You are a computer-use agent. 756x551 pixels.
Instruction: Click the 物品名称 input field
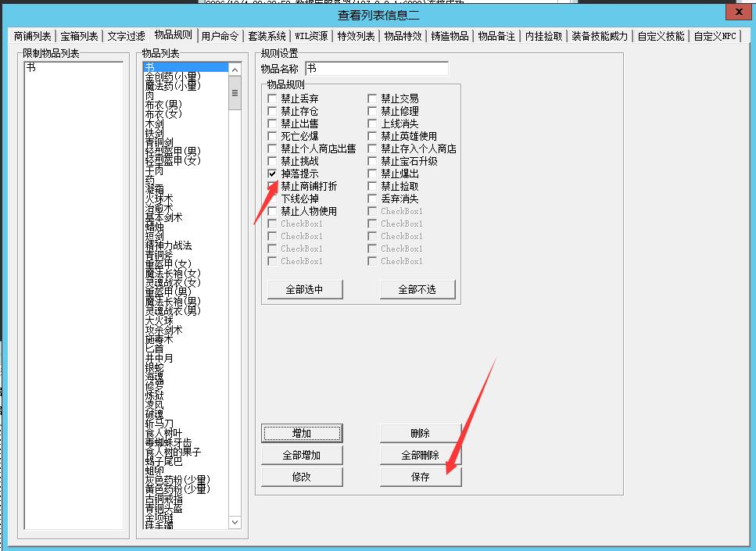377,69
